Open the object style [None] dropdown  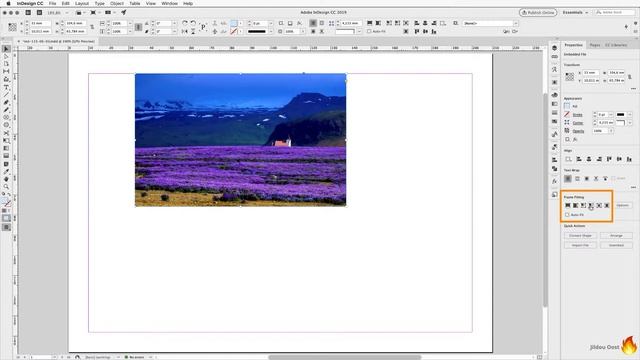pos(515,23)
